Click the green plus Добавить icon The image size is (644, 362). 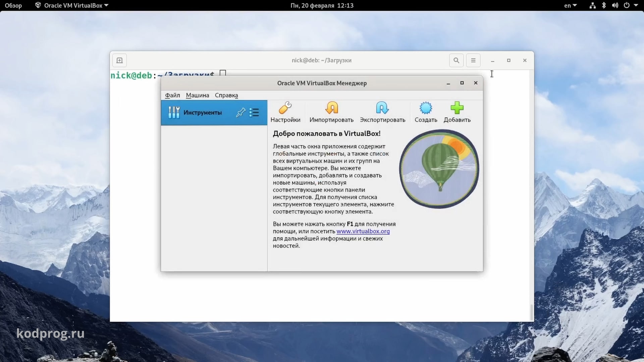457,112
